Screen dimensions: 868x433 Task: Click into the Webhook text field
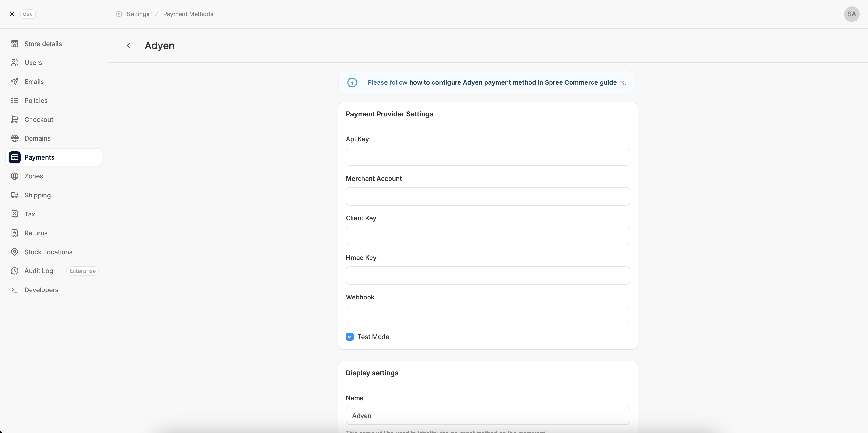(487, 315)
